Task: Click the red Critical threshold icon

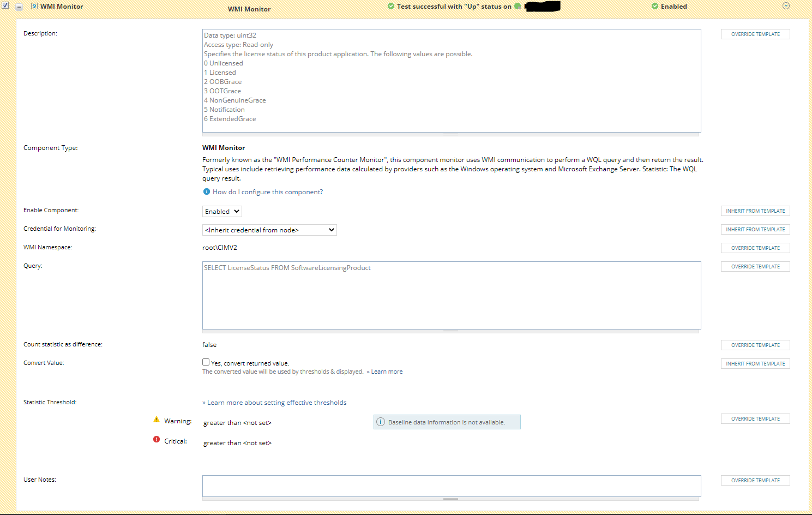Action: coord(156,440)
